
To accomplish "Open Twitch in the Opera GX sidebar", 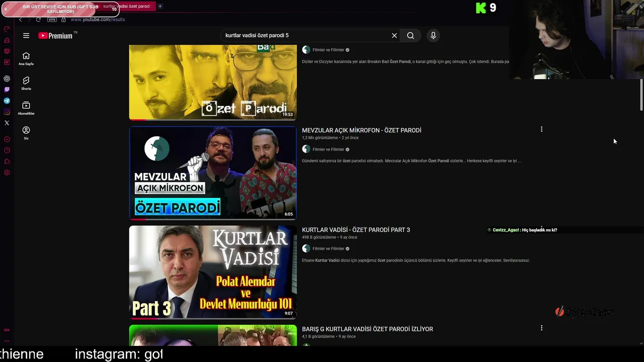I will point(7,89).
